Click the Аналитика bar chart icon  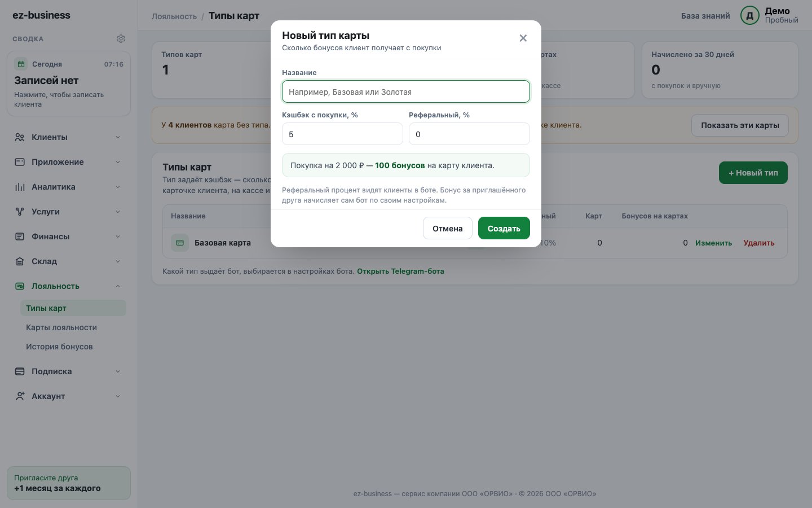click(x=20, y=187)
